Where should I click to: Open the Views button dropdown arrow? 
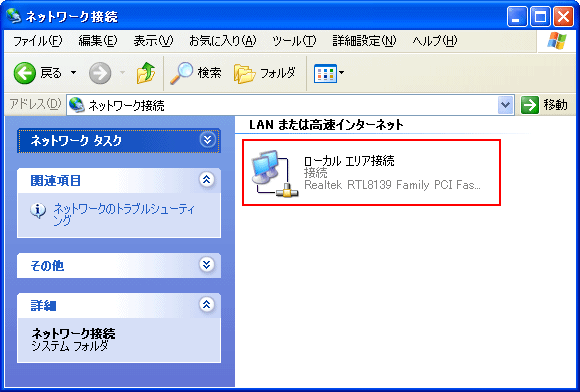341,72
